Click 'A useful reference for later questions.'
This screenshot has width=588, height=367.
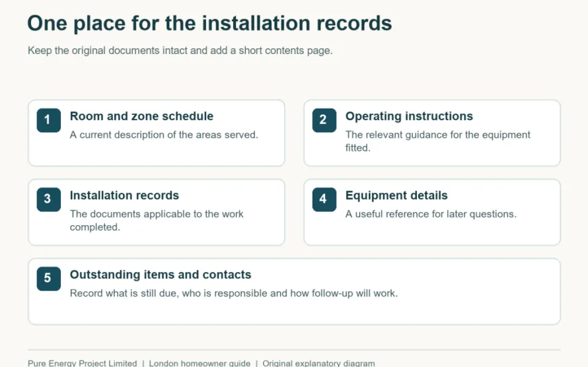[431, 215]
